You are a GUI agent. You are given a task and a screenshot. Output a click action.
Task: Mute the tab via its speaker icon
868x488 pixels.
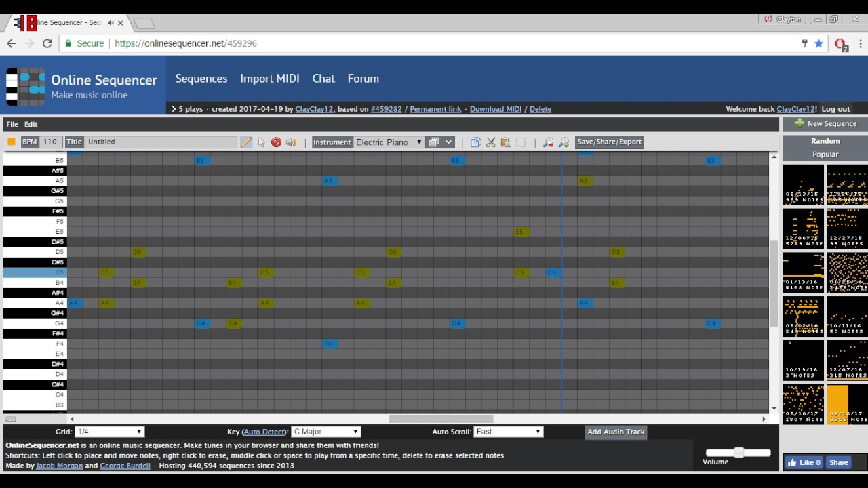111,22
